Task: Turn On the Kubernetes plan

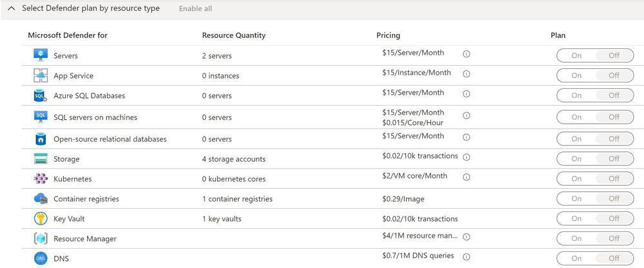Action: [576, 178]
